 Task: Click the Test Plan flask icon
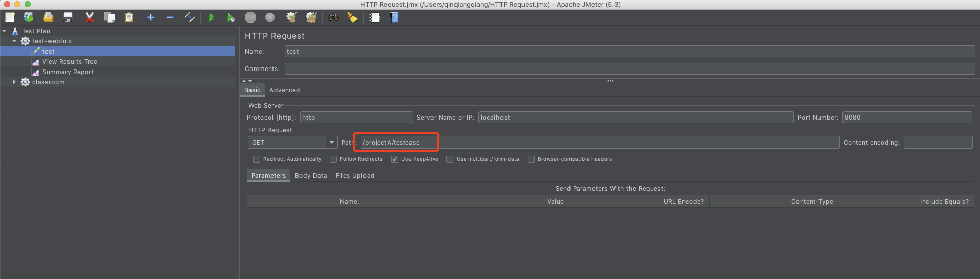[15, 31]
